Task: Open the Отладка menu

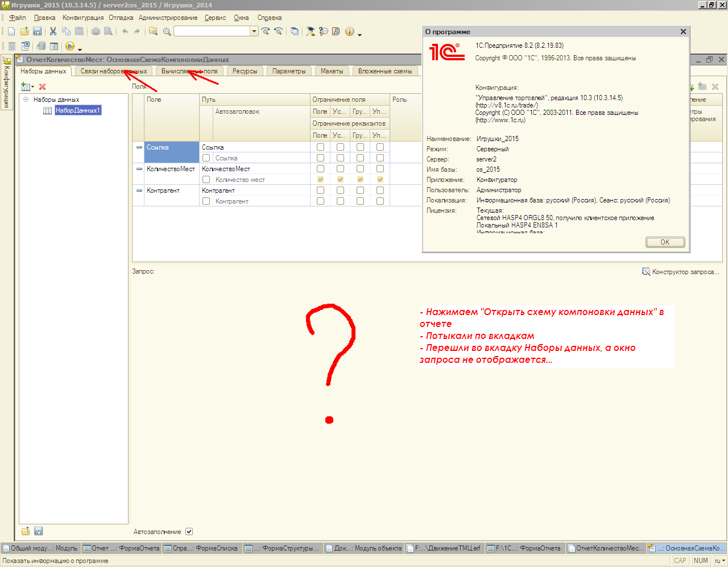Action: 121,18
